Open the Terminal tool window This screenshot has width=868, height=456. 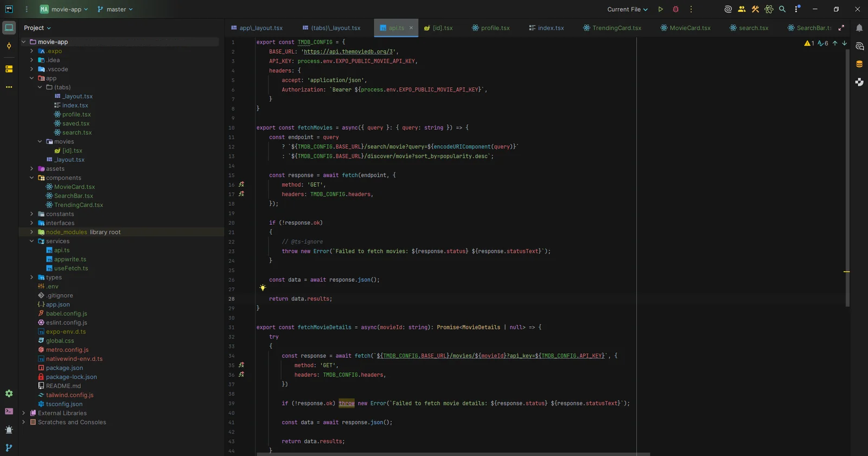(9, 411)
